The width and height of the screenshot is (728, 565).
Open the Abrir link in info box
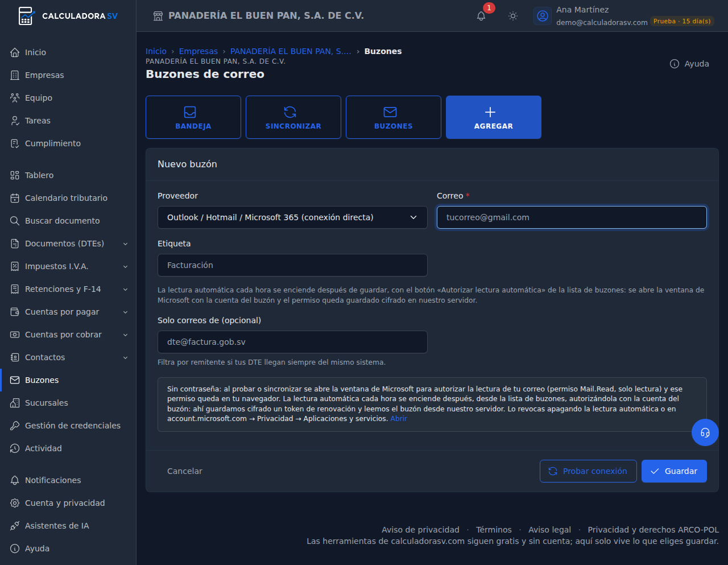399,419
